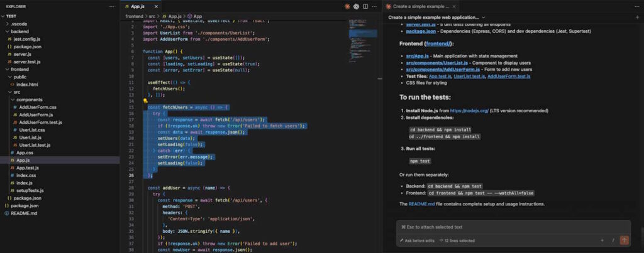Open the src/App.js link in the chat
Image resolution: width=644 pixels, height=253 pixels.
tap(416, 56)
